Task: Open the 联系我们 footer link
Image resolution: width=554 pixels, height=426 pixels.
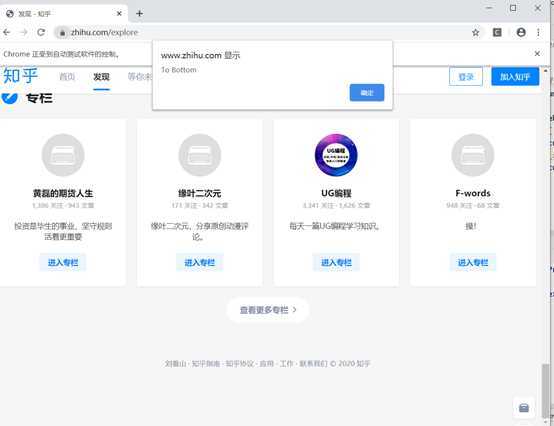Action: tap(313, 363)
